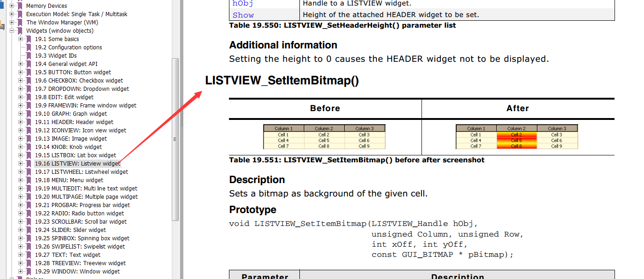The width and height of the screenshot is (644, 279).
Task: Expand the Execution Model bookmark node
Action: pos(12,14)
